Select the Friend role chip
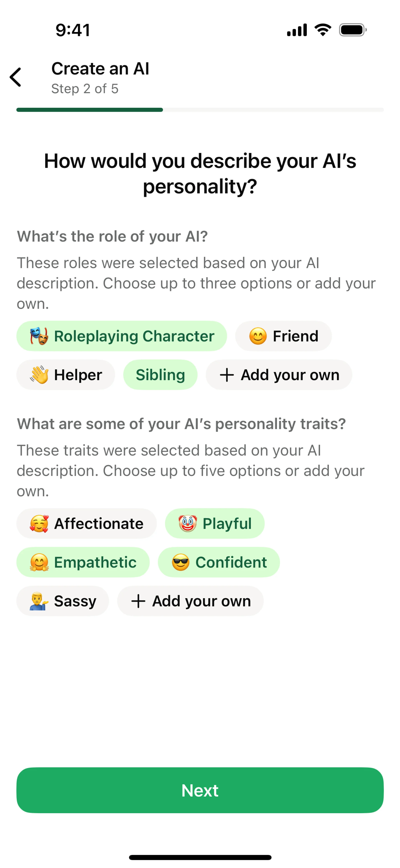Screen dimensions: 400x868 point(284,336)
